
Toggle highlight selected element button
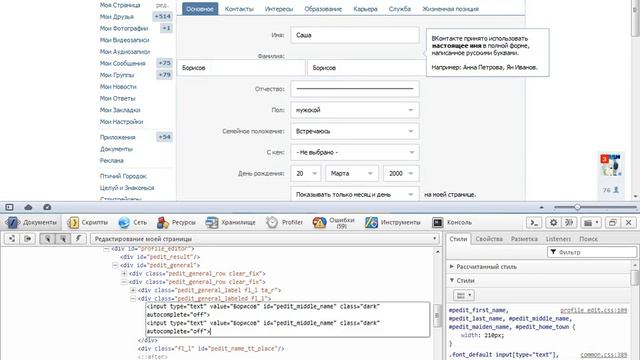pyautogui.click(x=63, y=239)
